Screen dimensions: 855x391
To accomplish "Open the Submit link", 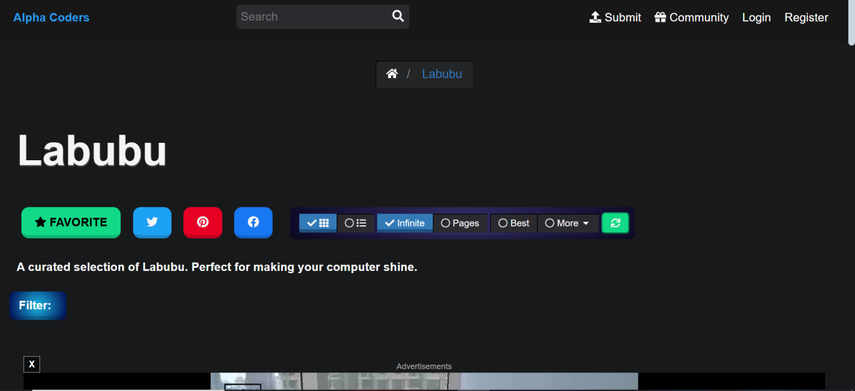I will click(615, 17).
